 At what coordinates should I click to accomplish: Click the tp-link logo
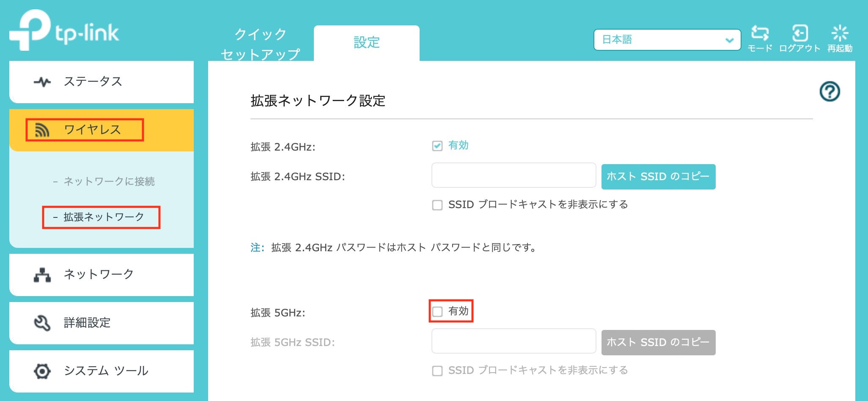tap(64, 30)
